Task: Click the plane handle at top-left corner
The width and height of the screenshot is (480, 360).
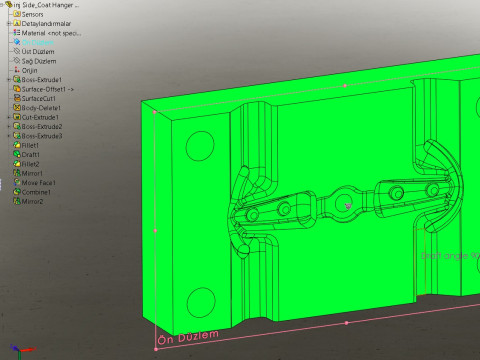Action: [154, 112]
